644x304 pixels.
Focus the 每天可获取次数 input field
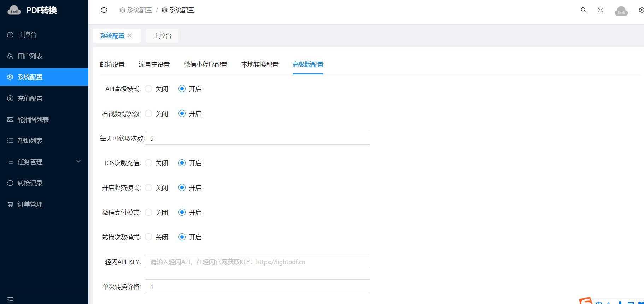pyautogui.click(x=257, y=138)
